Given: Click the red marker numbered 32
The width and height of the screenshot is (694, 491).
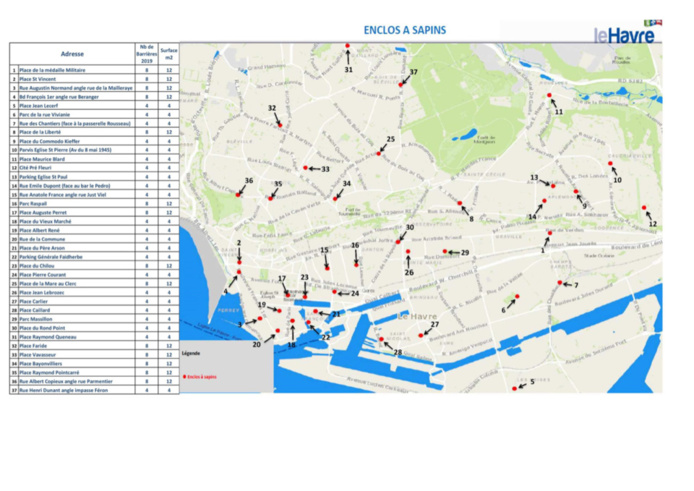Looking at the screenshot, I should coord(281,125).
